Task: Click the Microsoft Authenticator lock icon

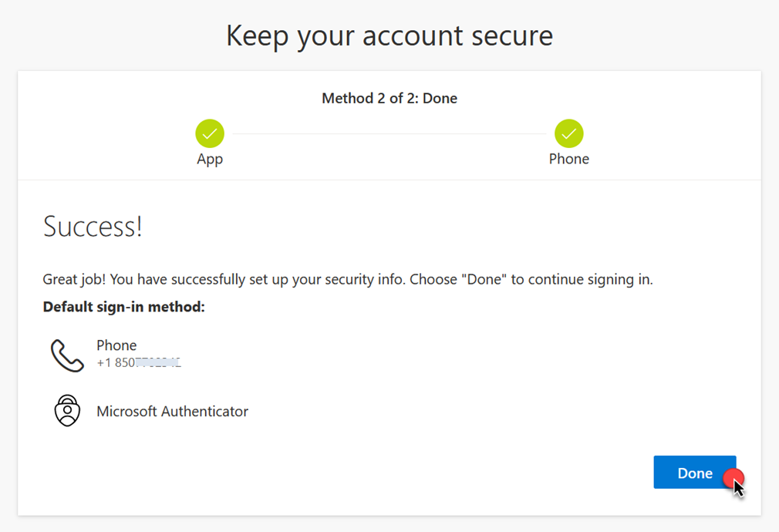Action: [x=67, y=411]
